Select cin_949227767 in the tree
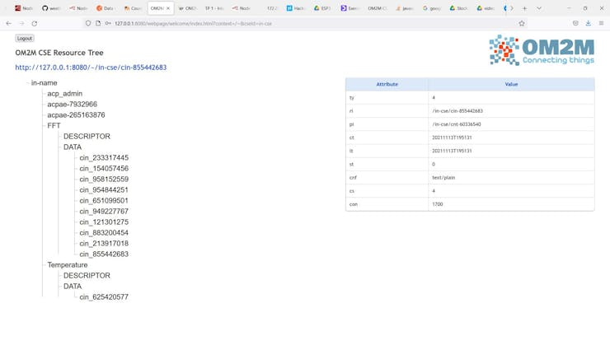The width and height of the screenshot is (610, 364). click(104, 212)
